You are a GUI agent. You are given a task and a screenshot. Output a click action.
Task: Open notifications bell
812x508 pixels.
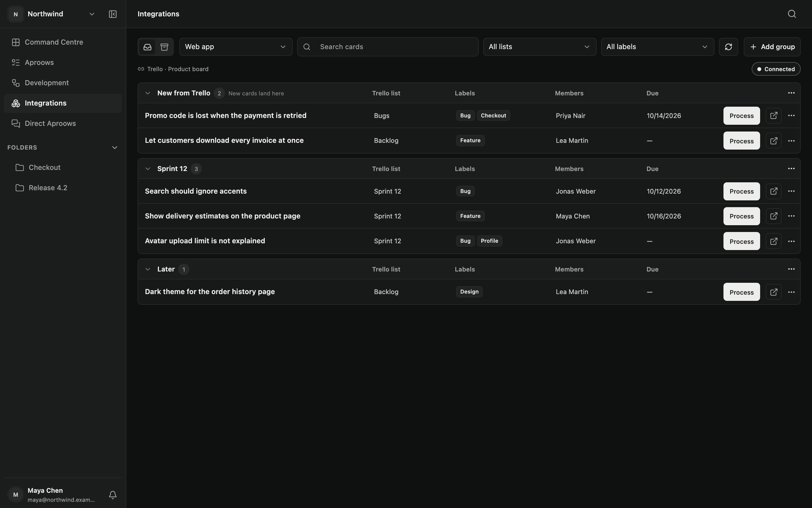pos(113,494)
